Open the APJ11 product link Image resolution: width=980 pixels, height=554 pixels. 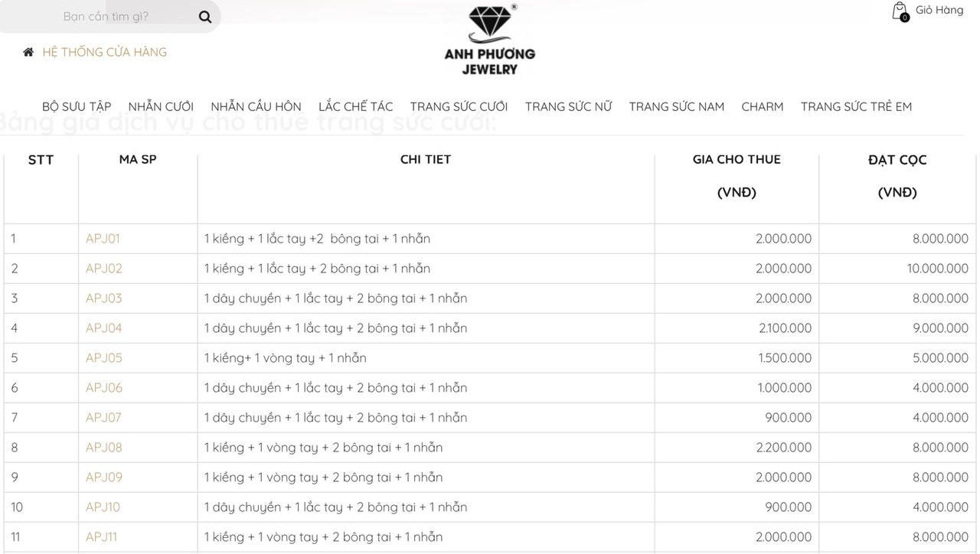pos(101,537)
